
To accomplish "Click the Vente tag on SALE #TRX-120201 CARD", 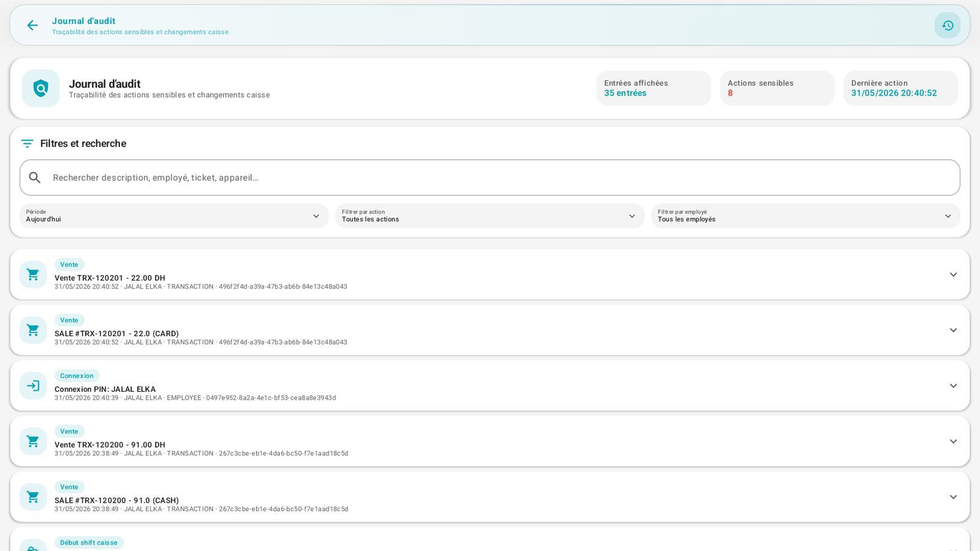I will click(x=69, y=320).
